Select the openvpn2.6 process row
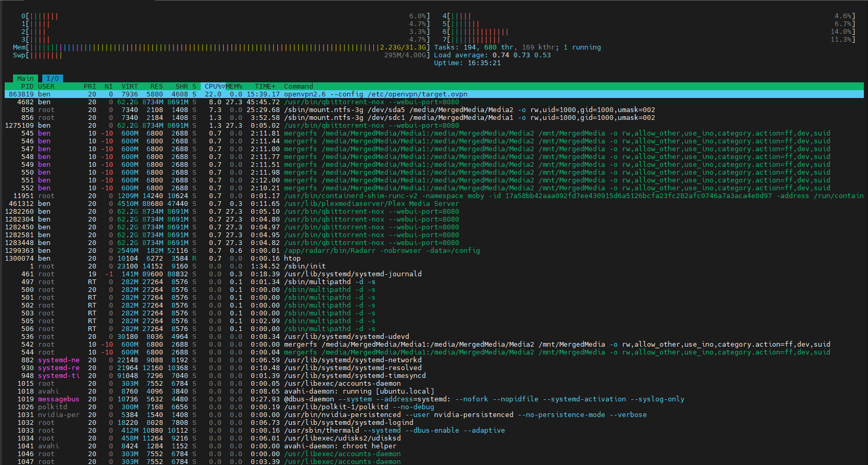 [x=434, y=94]
